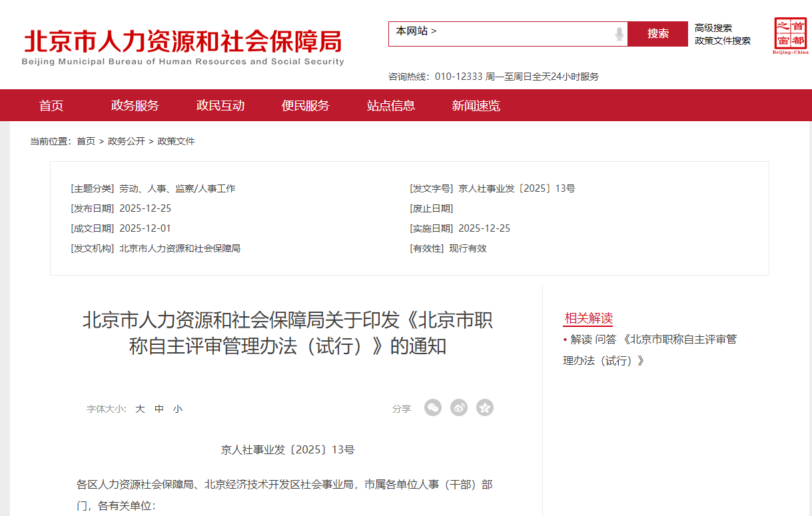
Task: Share the article to QZone star icon
Action: pos(484,407)
